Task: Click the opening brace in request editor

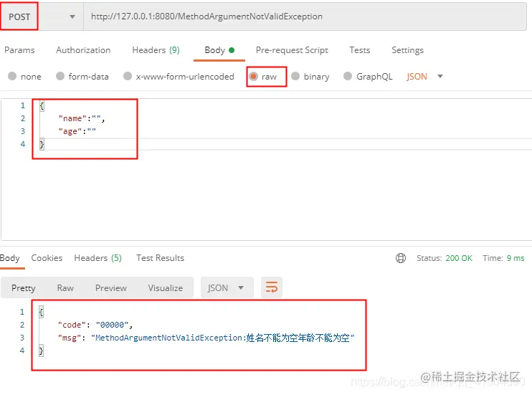Action: [42, 105]
